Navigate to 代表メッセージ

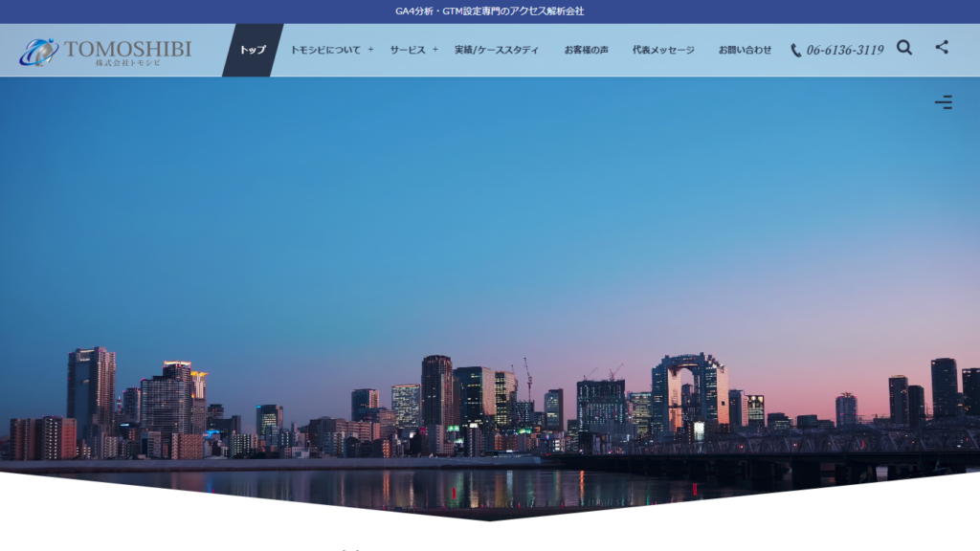tap(663, 50)
